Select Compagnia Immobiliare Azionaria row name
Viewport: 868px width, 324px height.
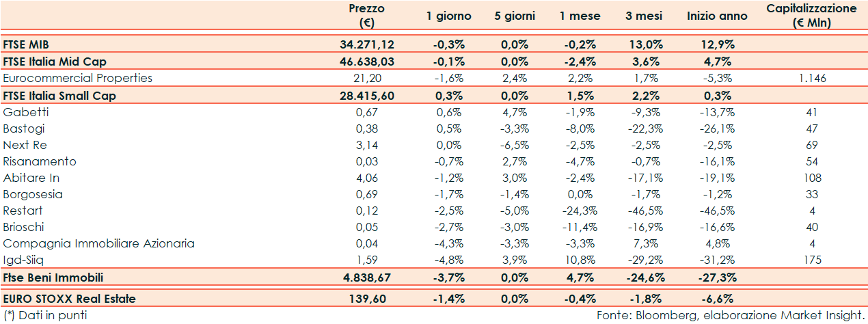(x=99, y=243)
